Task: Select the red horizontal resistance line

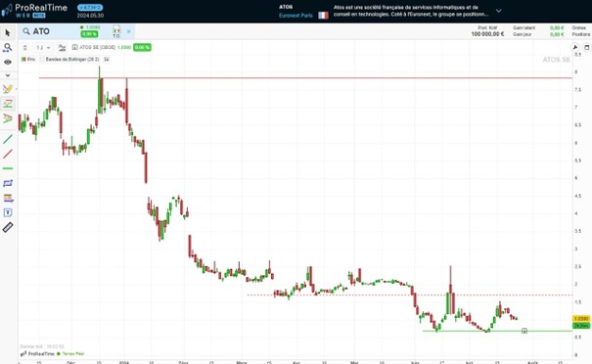Action: tap(306, 77)
